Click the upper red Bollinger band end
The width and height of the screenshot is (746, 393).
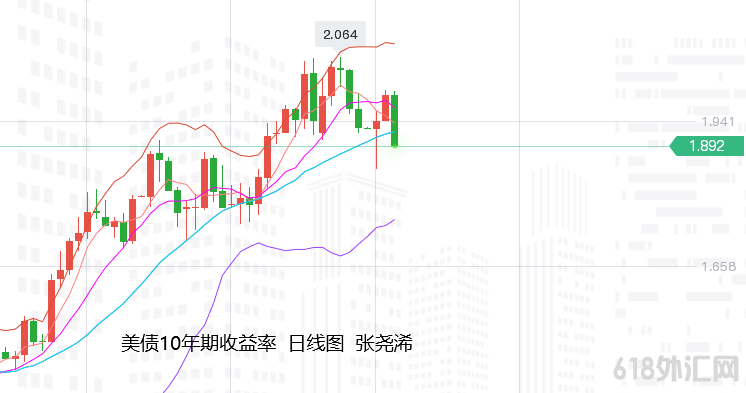click(392, 44)
